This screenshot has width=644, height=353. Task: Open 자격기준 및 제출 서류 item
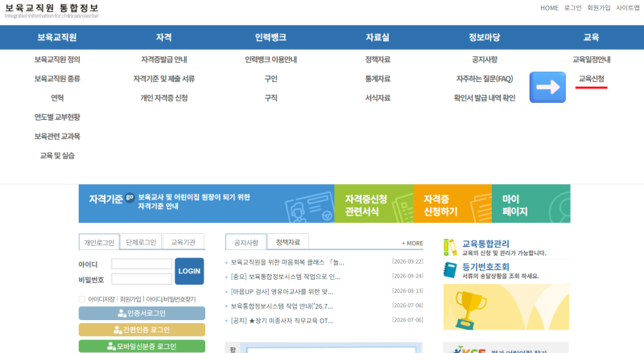164,79
